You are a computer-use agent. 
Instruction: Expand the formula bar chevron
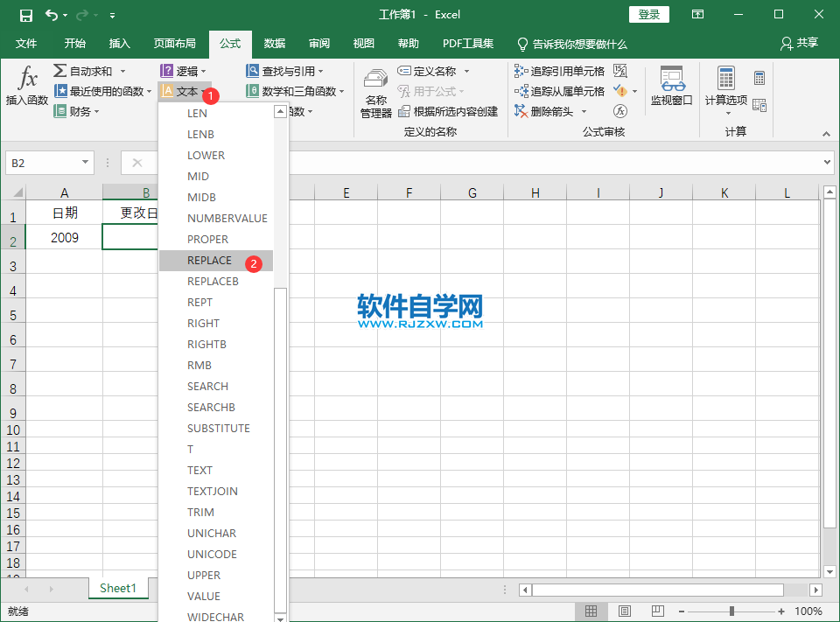[827, 162]
